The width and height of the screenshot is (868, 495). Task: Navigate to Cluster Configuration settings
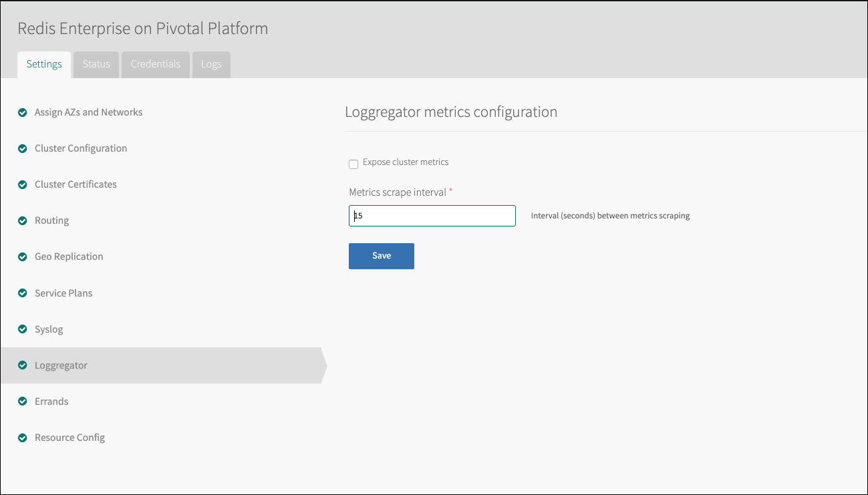[x=81, y=148]
